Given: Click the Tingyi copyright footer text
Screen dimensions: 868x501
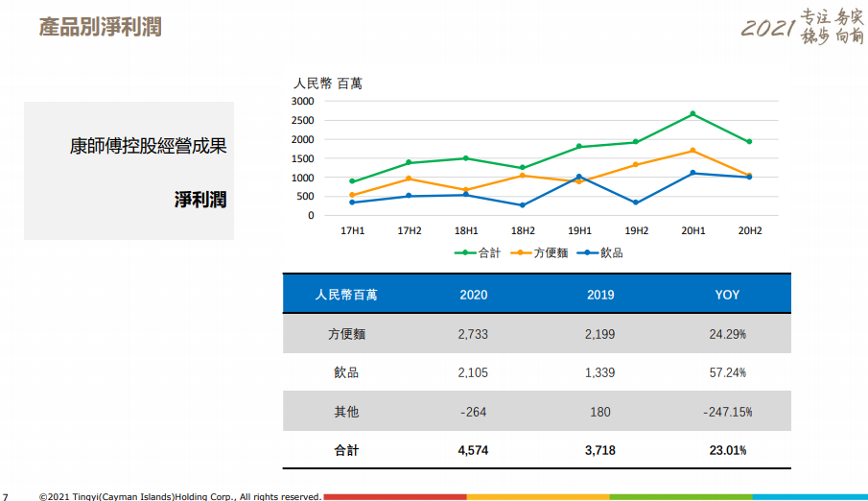Looking at the screenshot, I should (x=180, y=496).
